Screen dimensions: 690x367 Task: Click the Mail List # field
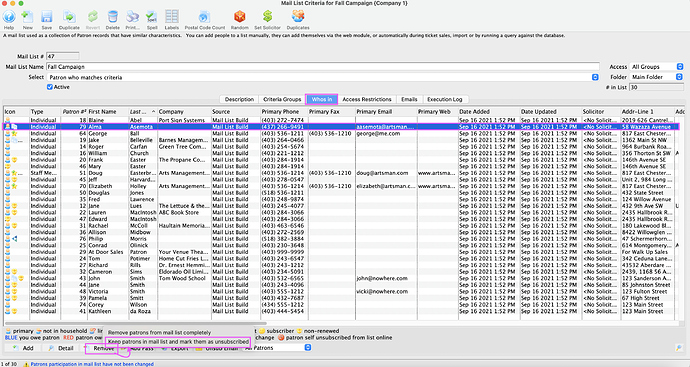(x=62, y=56)
